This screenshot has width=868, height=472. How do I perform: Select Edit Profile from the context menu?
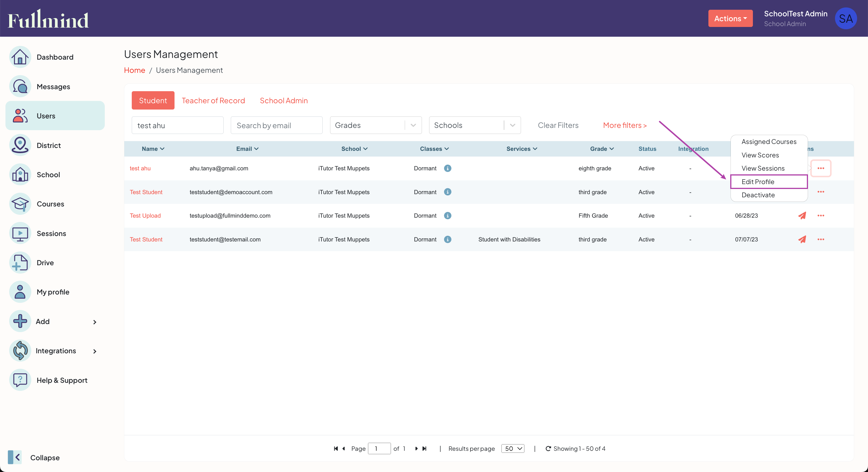758,182
